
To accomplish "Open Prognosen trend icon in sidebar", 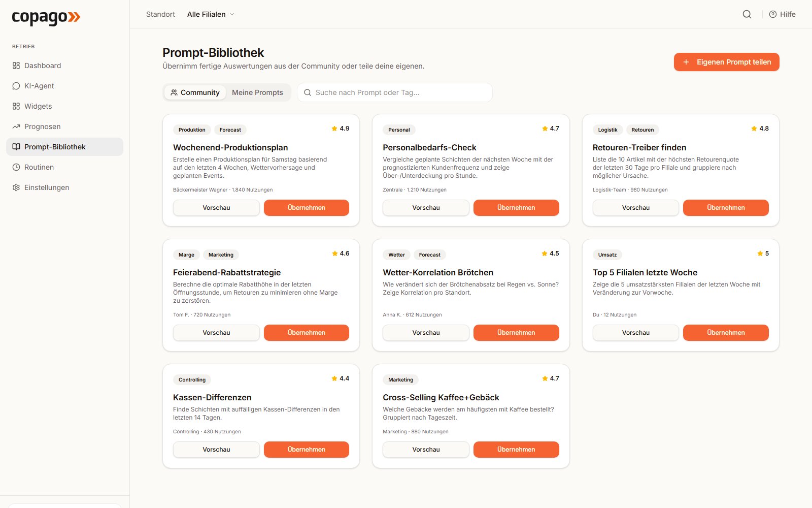I will pos(16,126).
